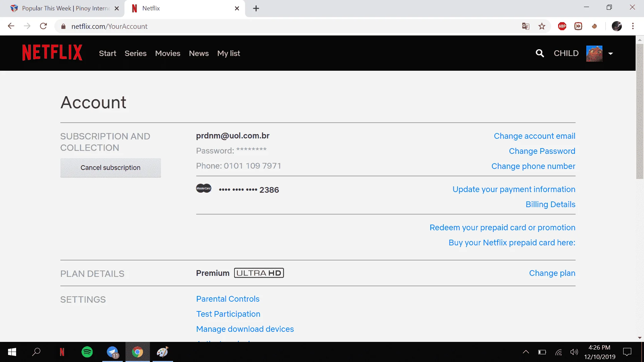Screen dimensions: 644x362
Task: Open Chrome user profile avatar
Action: (x=617, y=26)
